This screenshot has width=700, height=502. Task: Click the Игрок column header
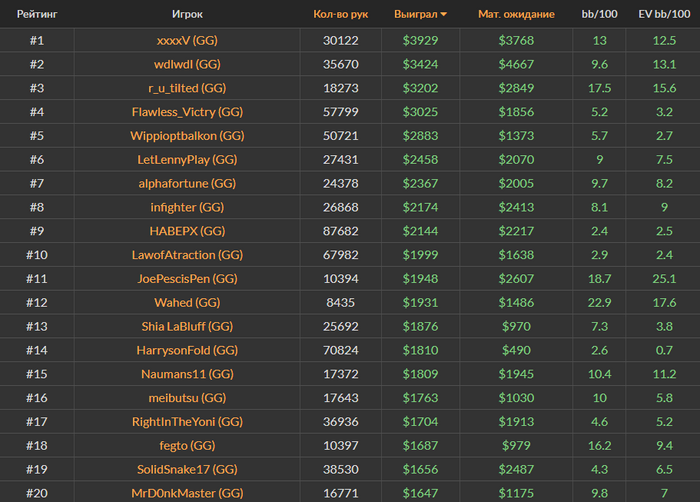187,15
